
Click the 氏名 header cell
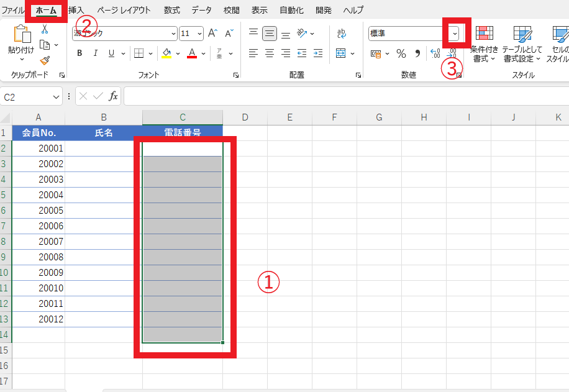point(104,133)
